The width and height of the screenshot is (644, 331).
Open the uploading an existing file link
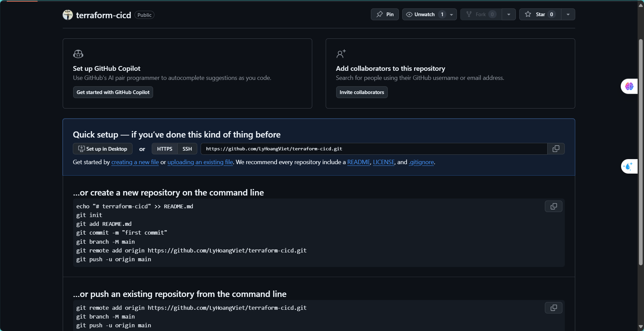tap(200, 162)
